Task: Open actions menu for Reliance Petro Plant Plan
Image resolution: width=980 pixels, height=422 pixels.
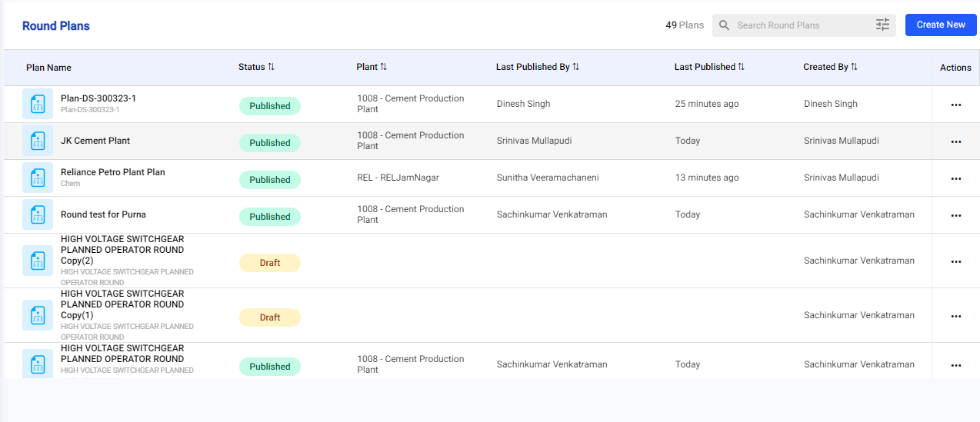Action: coord(955,178)
